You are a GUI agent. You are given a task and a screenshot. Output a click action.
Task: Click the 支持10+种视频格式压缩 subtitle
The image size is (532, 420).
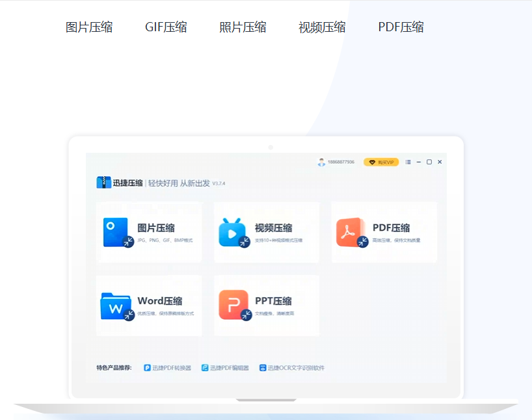[278, 241]
